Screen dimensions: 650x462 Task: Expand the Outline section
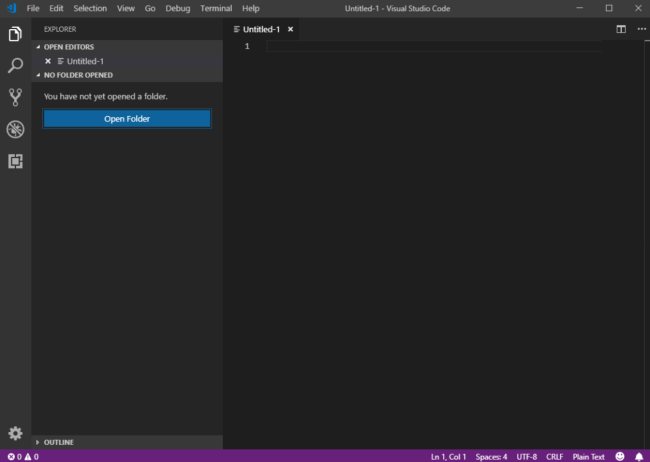pos(58,442)
